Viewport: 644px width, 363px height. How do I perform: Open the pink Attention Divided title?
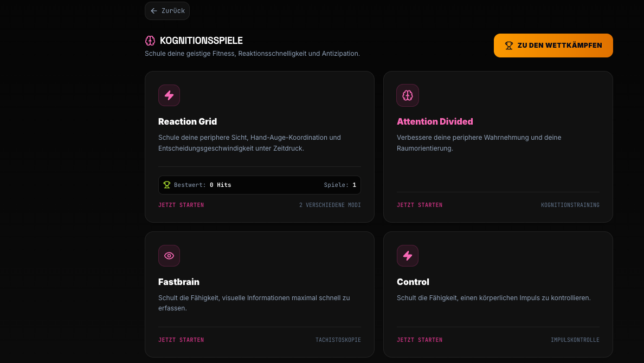435,121
